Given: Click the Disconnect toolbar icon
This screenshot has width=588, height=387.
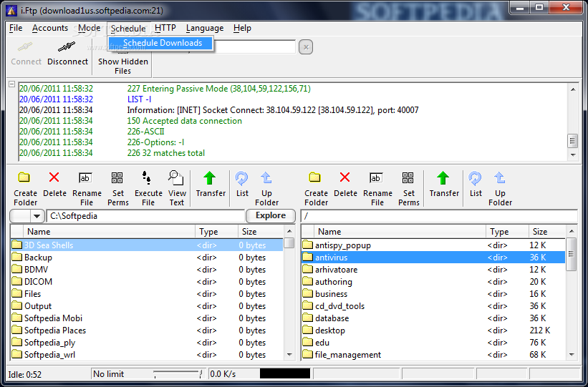Looking at the screenshot, I should 67,48.
